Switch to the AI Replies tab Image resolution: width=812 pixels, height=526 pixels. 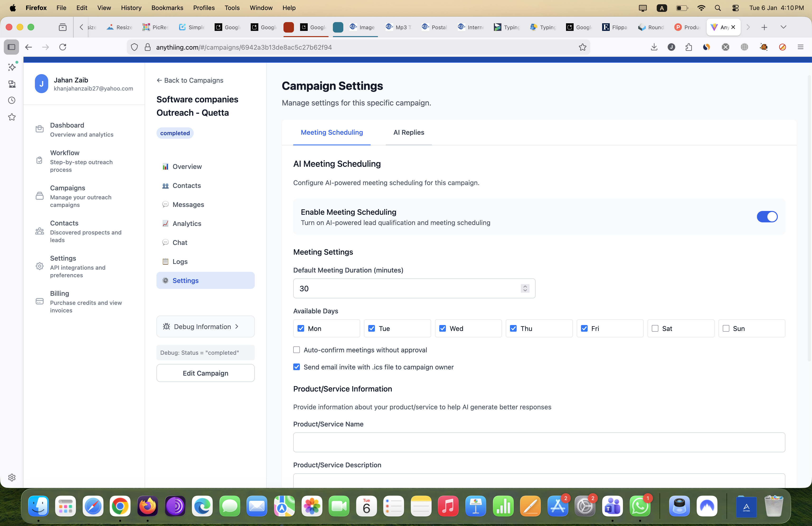click(x=409, y=132)
